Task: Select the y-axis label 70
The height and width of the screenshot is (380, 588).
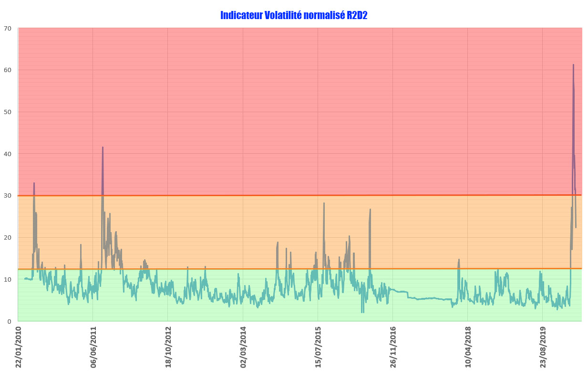Action: [x=7, y=28]
